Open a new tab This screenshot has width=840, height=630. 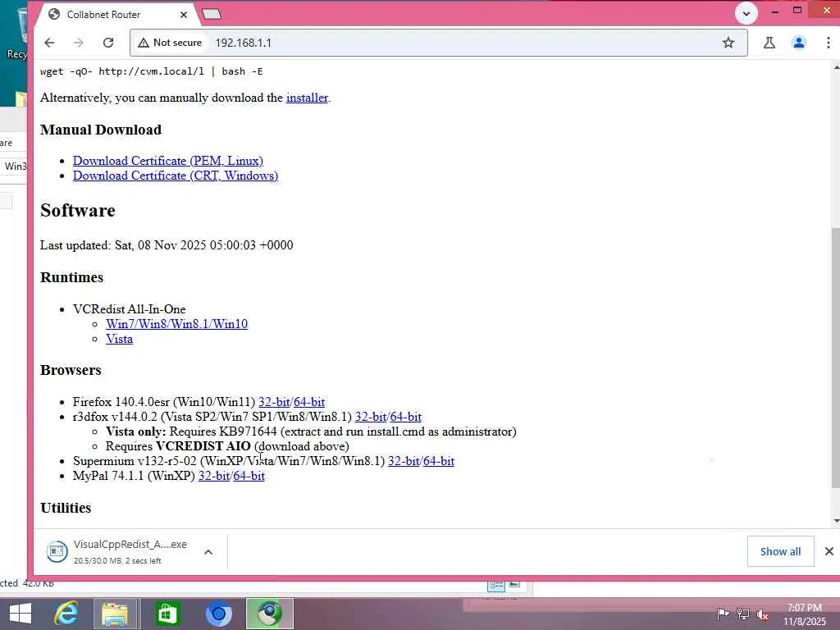coord(212,15)
